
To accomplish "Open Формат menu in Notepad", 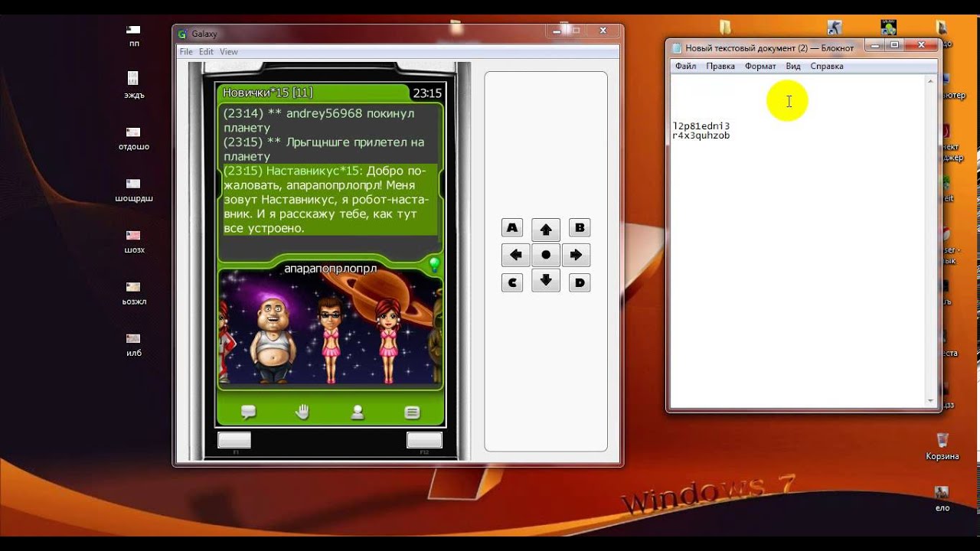I will (760, 67).
